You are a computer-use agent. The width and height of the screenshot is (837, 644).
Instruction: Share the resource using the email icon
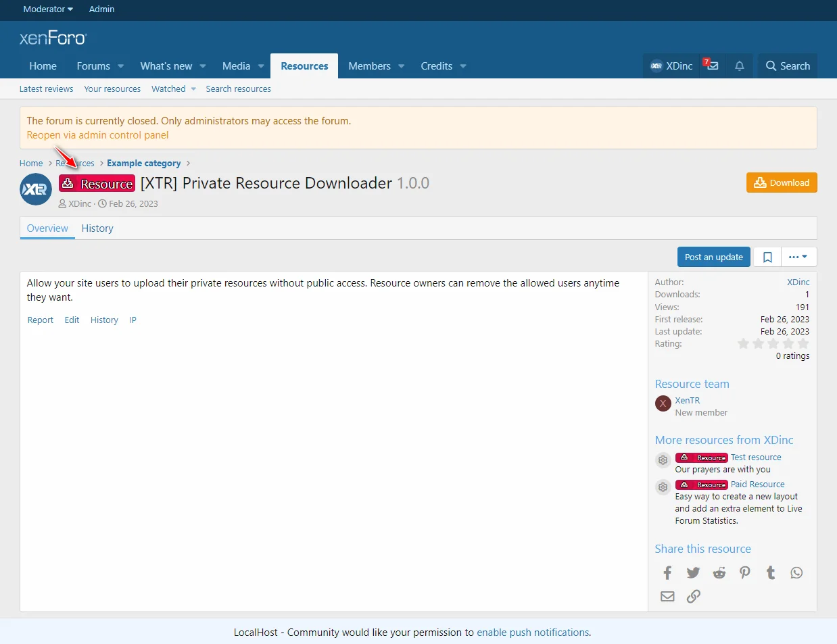[x=667, y=596]
